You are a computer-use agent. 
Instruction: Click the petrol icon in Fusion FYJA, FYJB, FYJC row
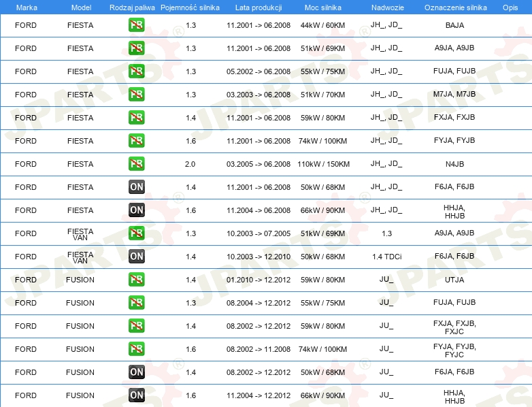(136, 348)
